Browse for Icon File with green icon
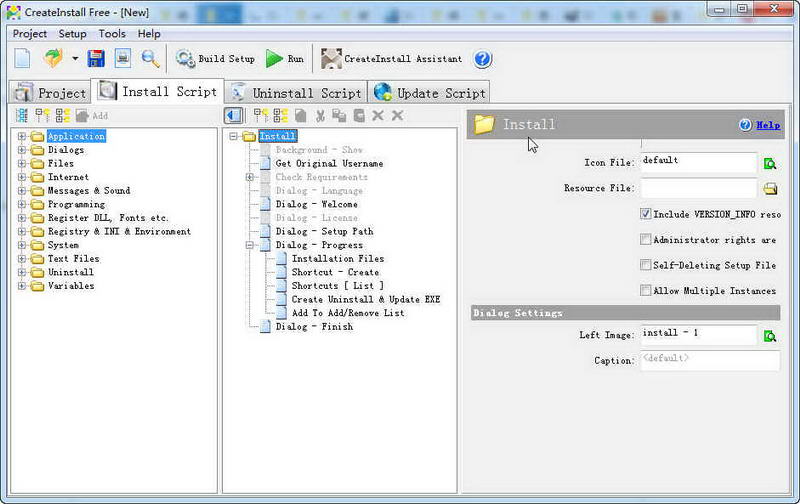Viewport: 800px width, 504px height. tap(770, 164)
